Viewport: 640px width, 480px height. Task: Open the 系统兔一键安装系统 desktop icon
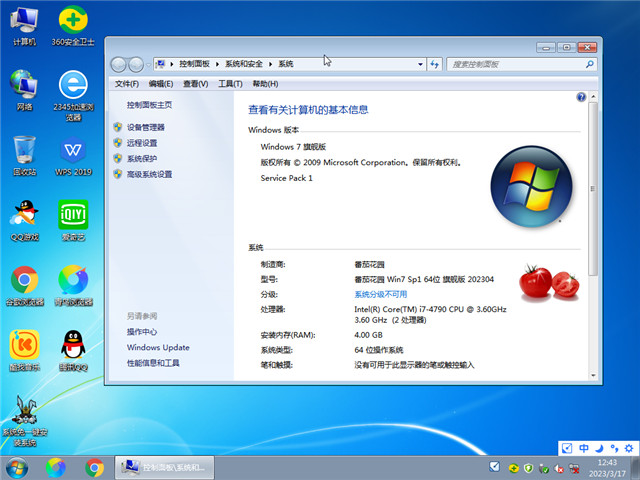pos(25,420)
